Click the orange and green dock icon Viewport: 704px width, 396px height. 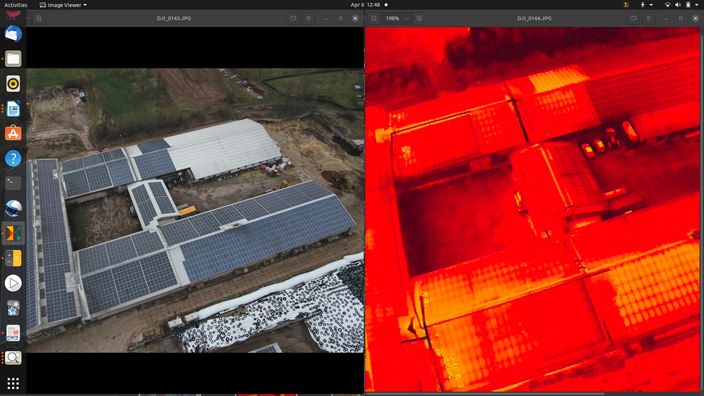pos(13,233)
